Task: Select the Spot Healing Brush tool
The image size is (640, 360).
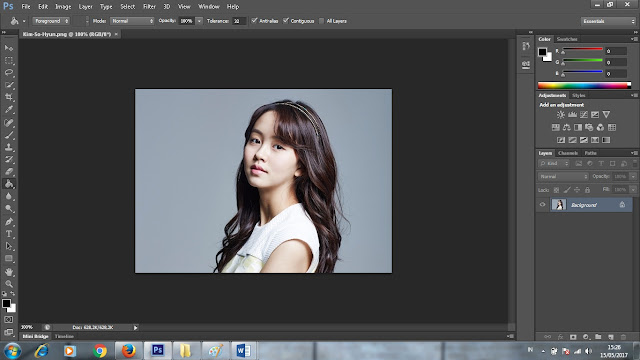Action: click(9, 122)
